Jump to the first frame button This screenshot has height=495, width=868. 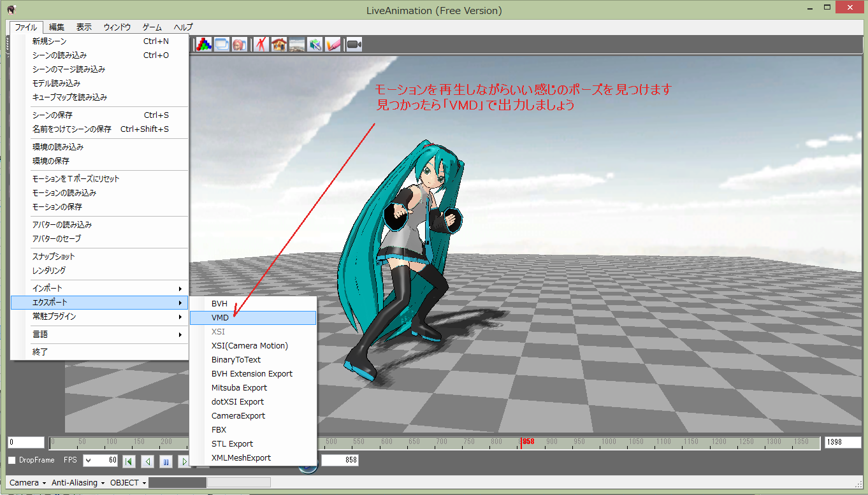129,461
